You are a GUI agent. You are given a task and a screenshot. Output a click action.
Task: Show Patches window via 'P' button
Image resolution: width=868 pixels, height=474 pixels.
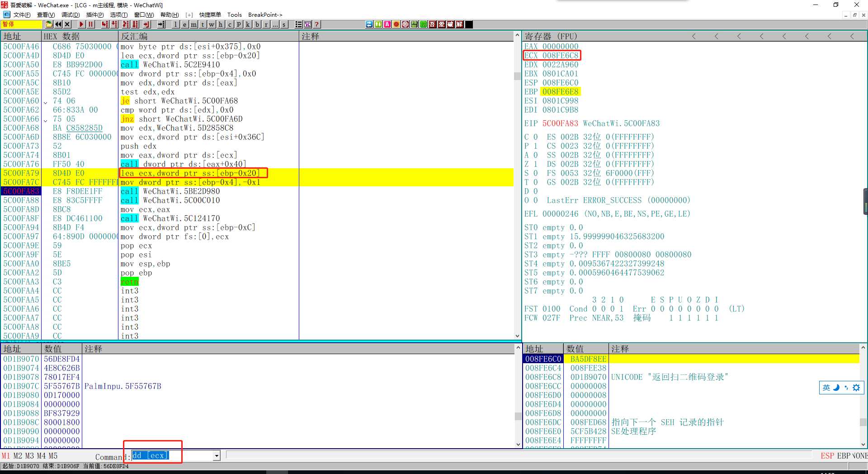239,24
